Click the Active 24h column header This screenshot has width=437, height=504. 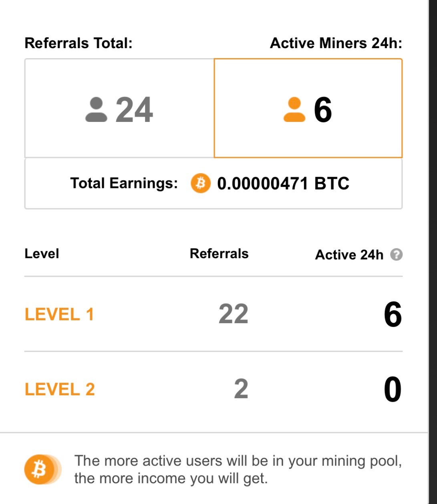click(x=349, y=255)
